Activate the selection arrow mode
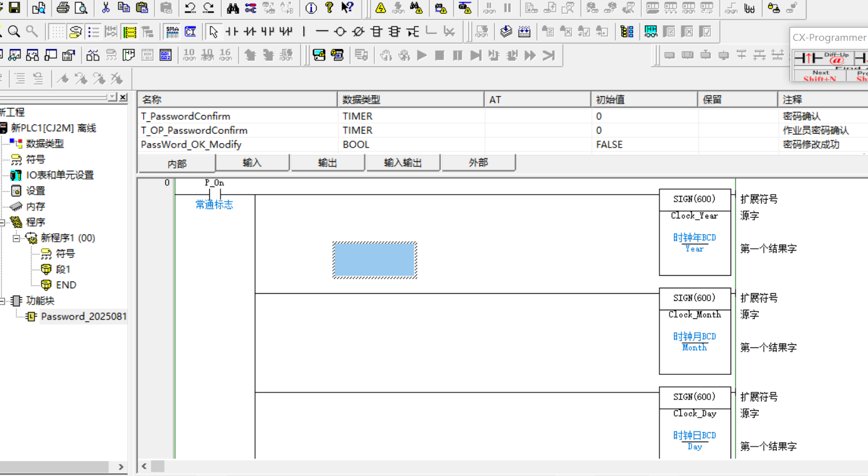The height and width of the screenshot is (476, 868). pos(214,31)
